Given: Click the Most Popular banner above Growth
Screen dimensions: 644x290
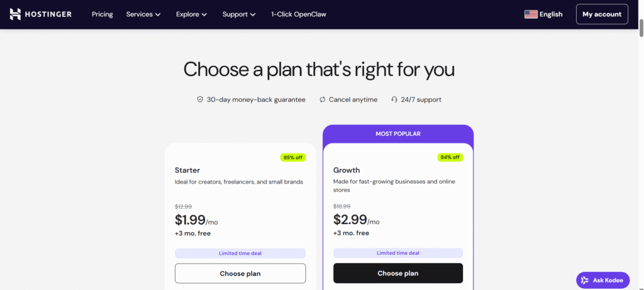Looking at the screenshot, I should 397,133.
